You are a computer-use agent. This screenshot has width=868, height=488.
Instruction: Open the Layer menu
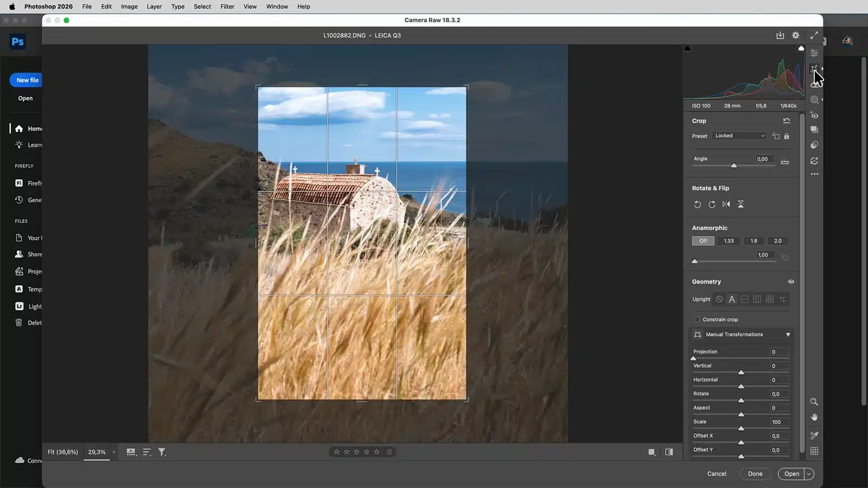click(154, 7)
